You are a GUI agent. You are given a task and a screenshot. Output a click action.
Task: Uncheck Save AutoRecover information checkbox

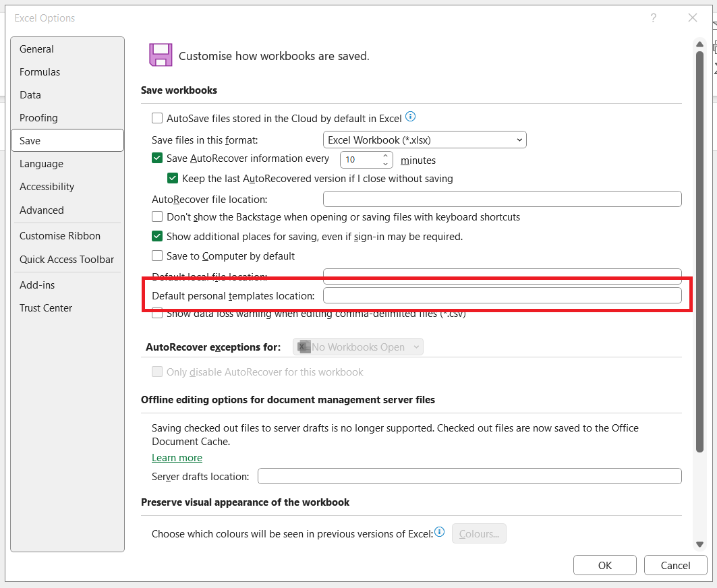click(x=157, y=158)
